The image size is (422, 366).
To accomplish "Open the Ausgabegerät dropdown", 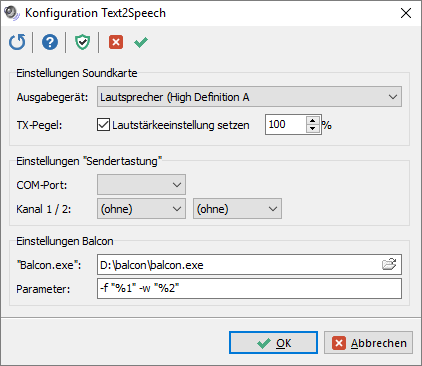I will click(249, 97).
